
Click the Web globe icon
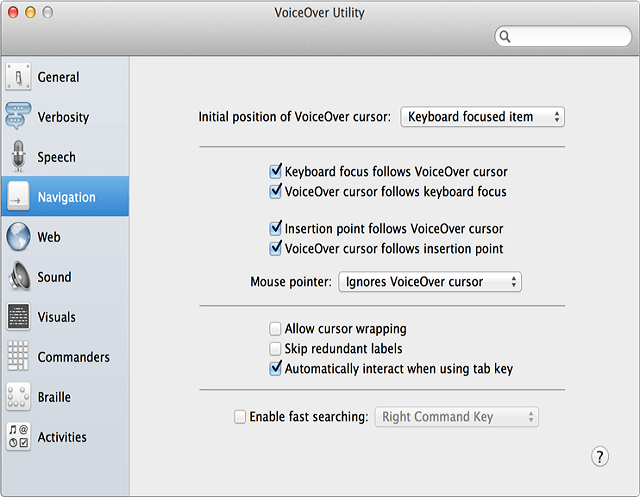[x=19, y=237]
